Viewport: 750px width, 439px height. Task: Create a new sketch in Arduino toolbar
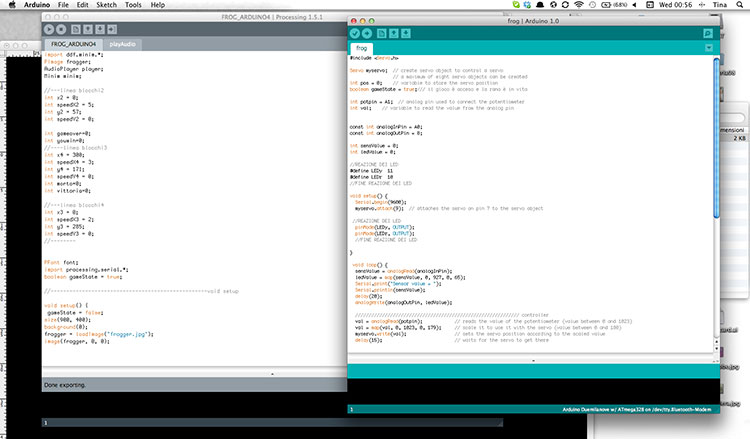click(x=381, y=33)
